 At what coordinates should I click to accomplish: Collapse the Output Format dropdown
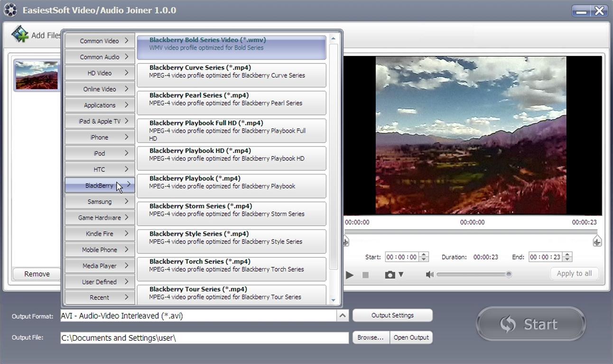point(343,315)
